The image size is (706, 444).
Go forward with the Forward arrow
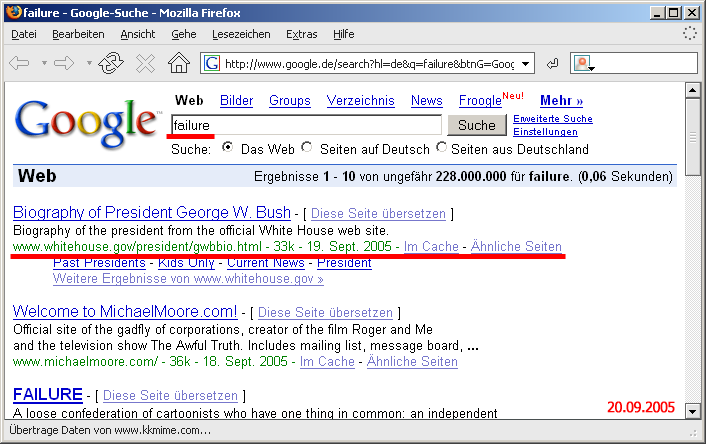click(x=64, y=63)
